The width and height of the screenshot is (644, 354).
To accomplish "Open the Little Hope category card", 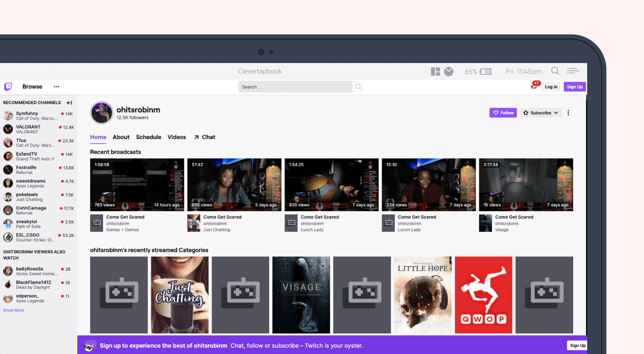I will (423, 295).
